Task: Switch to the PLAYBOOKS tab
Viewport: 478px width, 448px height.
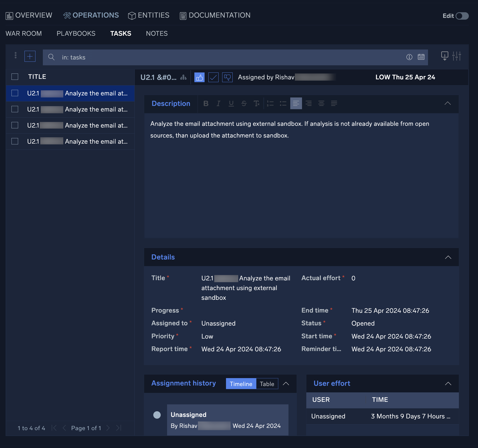Action: [x=76, y=33]
